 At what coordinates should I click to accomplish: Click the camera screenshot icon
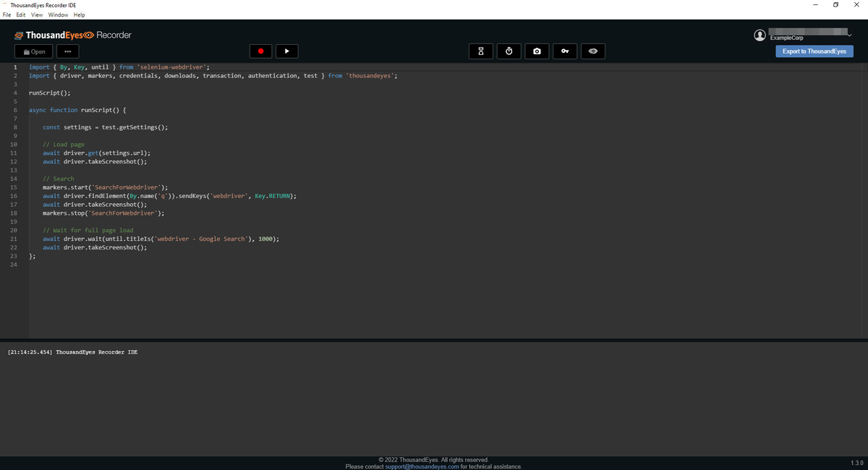pyautogui.click(x=537, y=51)
